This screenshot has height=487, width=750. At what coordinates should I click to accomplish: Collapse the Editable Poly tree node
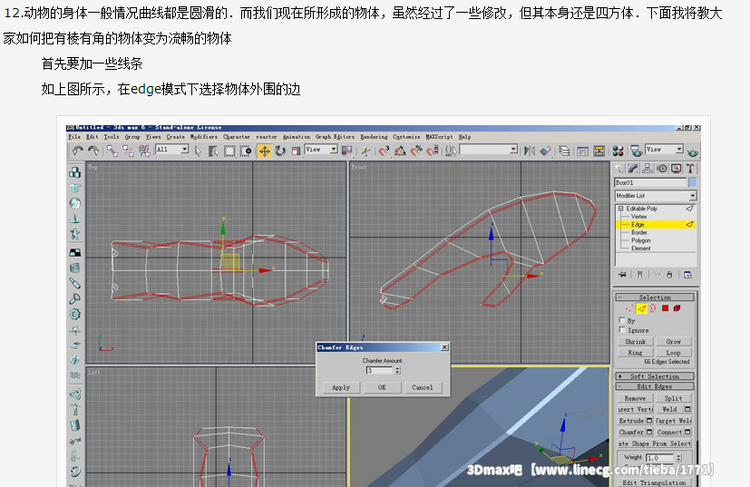(621, 209)
